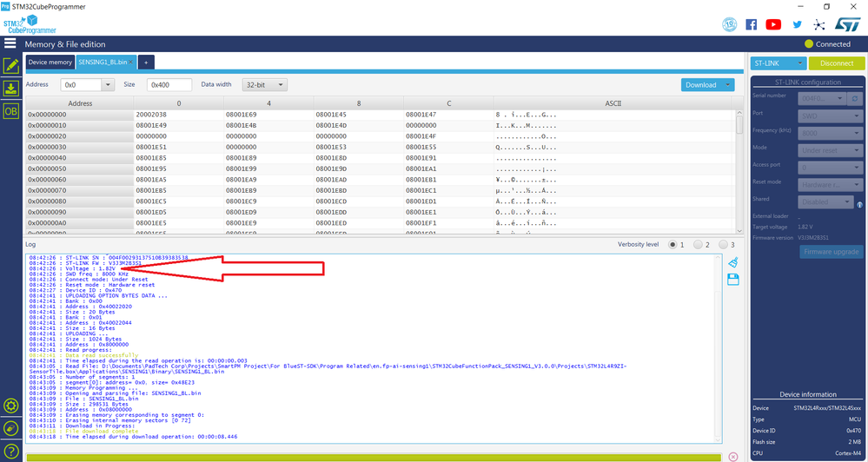The image size is (868, 462).
Task: Refresh the ST-LINK serial number list
Action: tap(855, 98)
